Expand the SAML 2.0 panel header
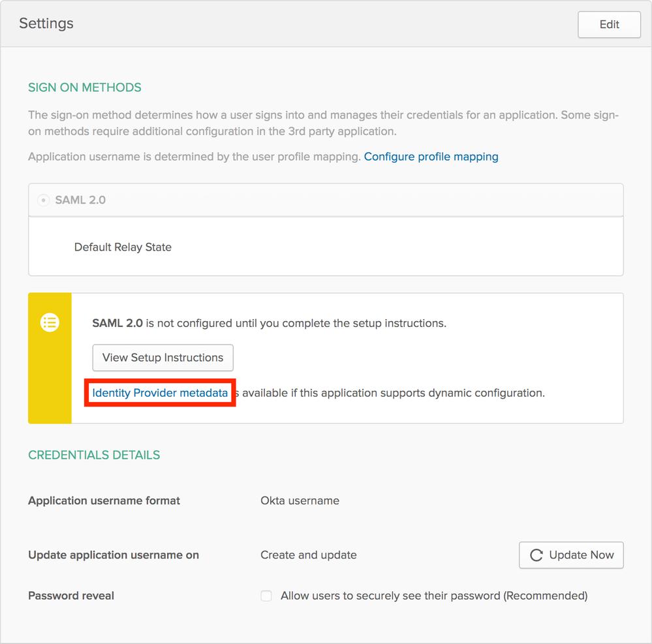 coord(326,200)
